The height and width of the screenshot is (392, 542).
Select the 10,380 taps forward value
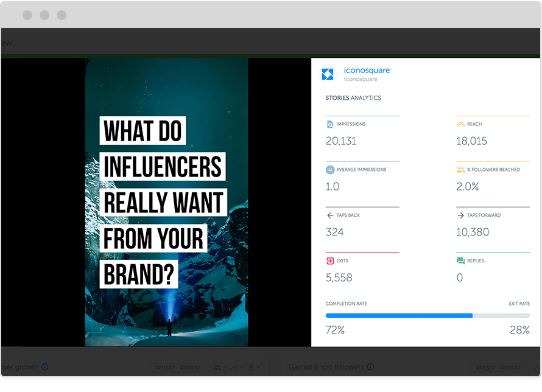tap(473, 232)
